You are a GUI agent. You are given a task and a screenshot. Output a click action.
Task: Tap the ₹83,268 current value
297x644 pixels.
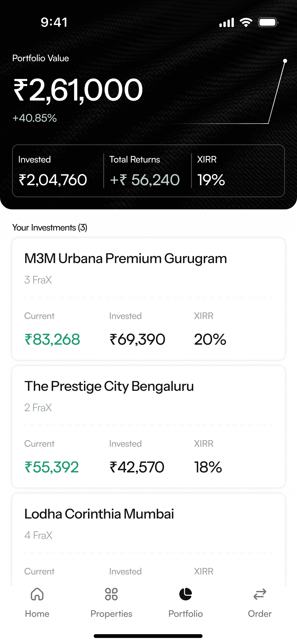[52, 339]
